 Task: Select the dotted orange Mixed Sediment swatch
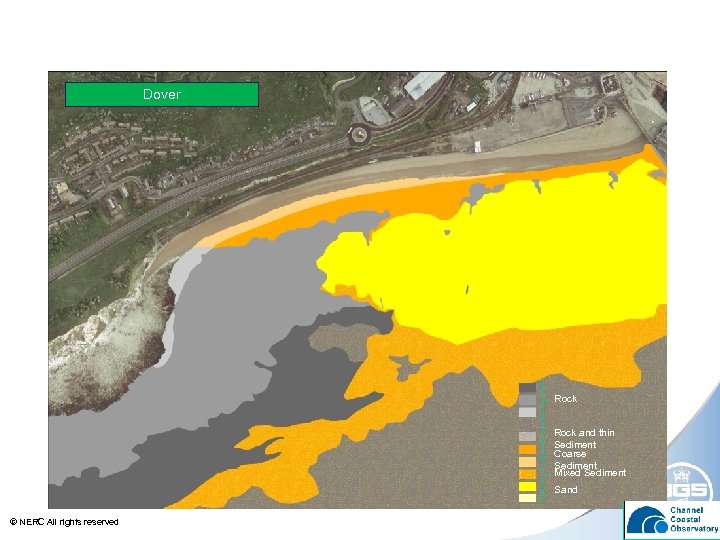pos(527,474)
